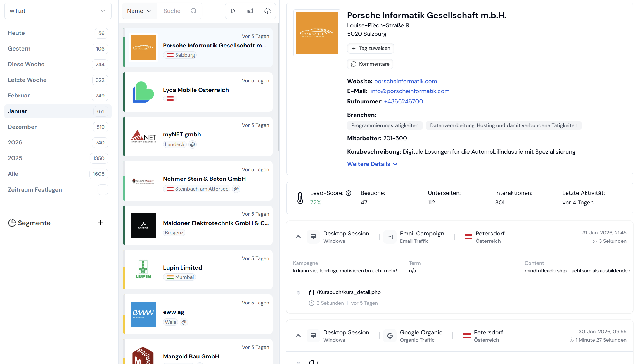This screenshot has height=364, width=635.
Task: Click the search magnifier icon
Action: click(193, 11)
